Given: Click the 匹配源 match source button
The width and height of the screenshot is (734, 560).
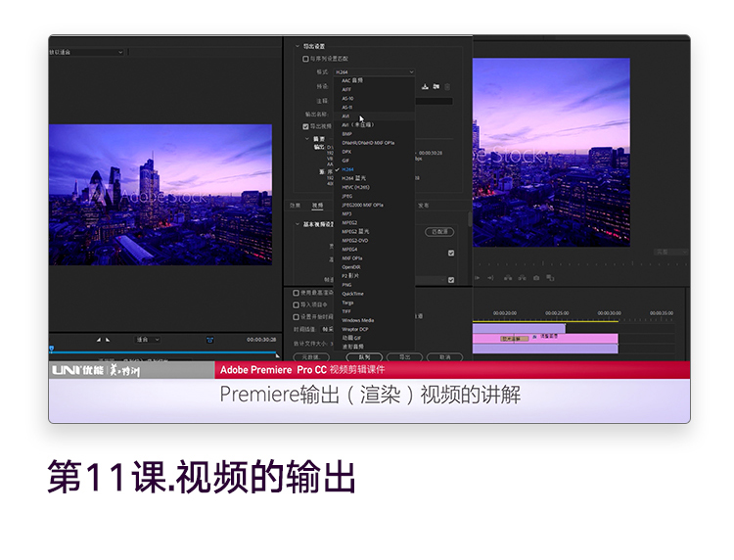Looking at the screenshot, I should [x=439, y=232].
